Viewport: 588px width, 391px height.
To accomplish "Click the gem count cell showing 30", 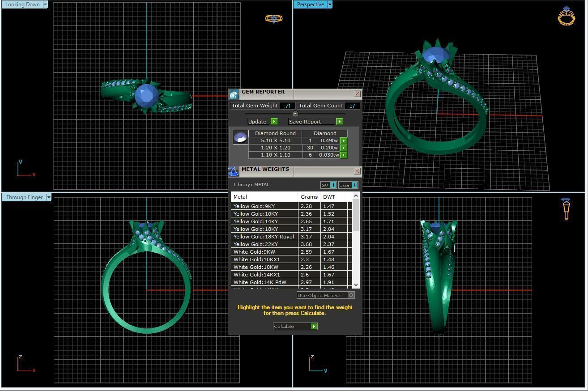I will [x=310, y=148].
